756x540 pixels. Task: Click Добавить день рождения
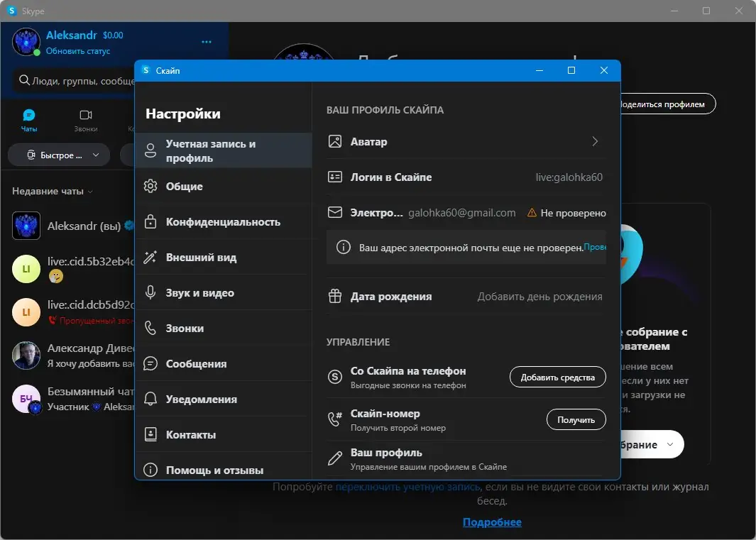click(x=539, y=297)
